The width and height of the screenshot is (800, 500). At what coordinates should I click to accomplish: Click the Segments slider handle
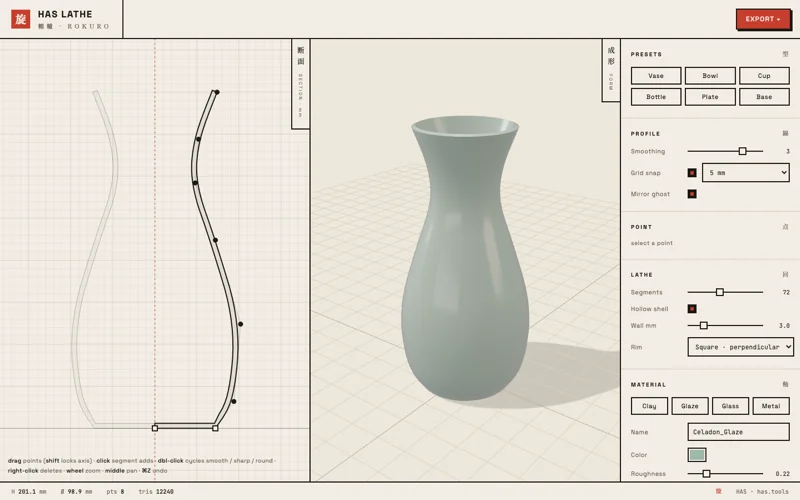[x=719, y=292]
